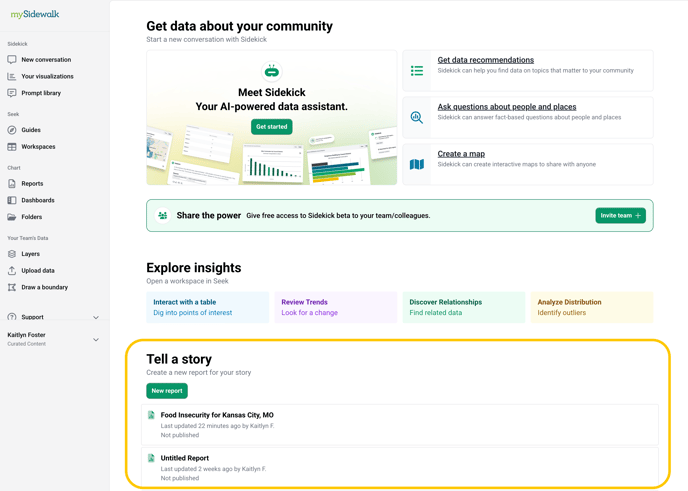This screenshot has height=491, width=688.
Task: Click the Draw a boundary icon
Action: 12,287
